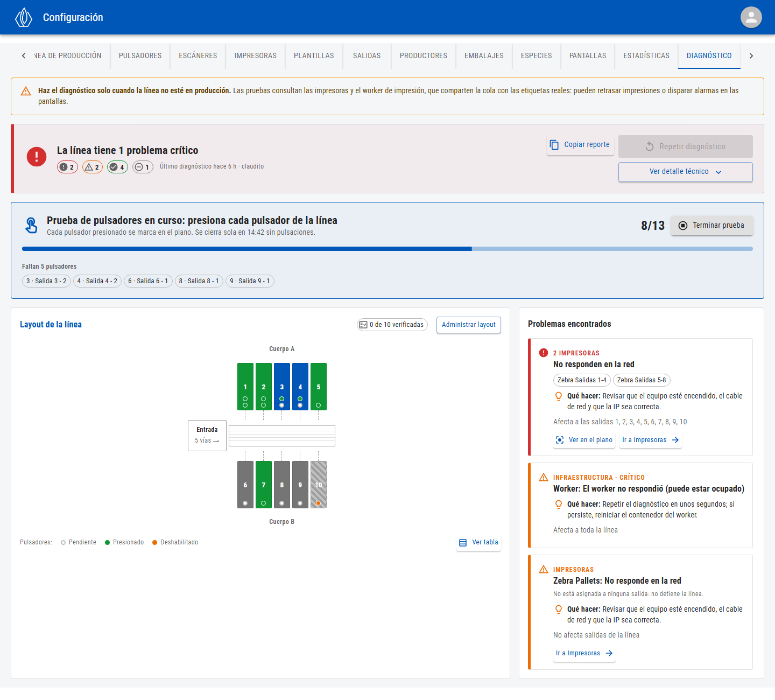This screenshot has height=700, width=775.
Task: Click the 0 de 10 verificadas chip
Action: coord(392,325)
